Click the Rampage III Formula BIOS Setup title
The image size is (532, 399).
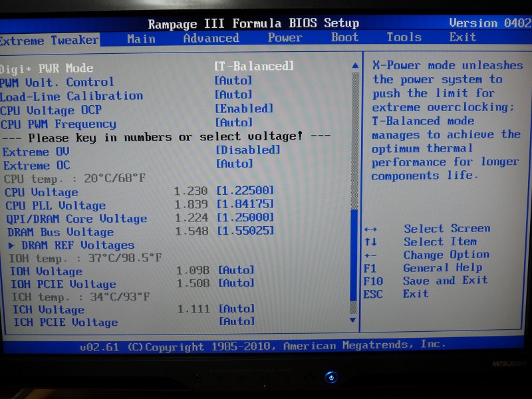point(253,23)
